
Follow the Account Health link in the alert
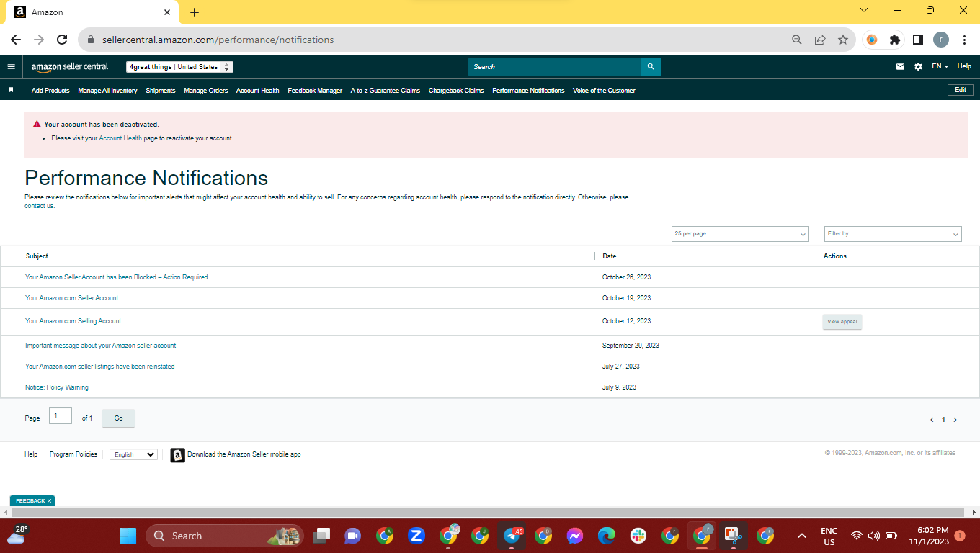[120, 138]
